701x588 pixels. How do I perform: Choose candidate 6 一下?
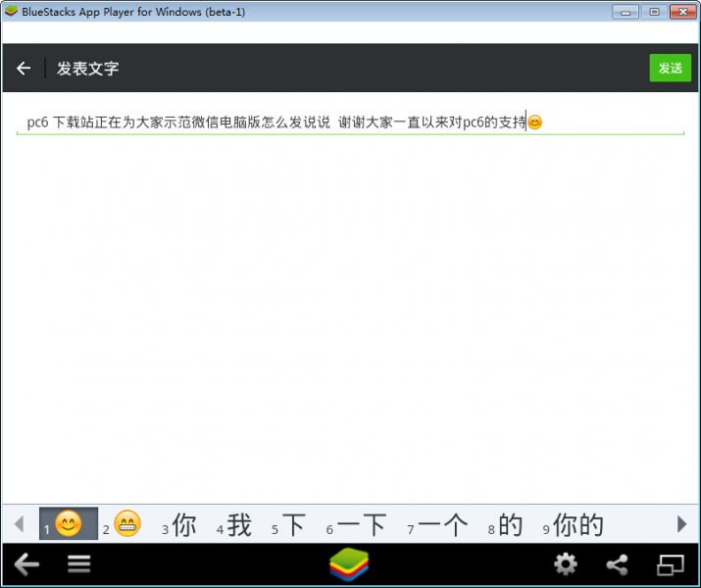pyautogui.click(x=356, y=524)
